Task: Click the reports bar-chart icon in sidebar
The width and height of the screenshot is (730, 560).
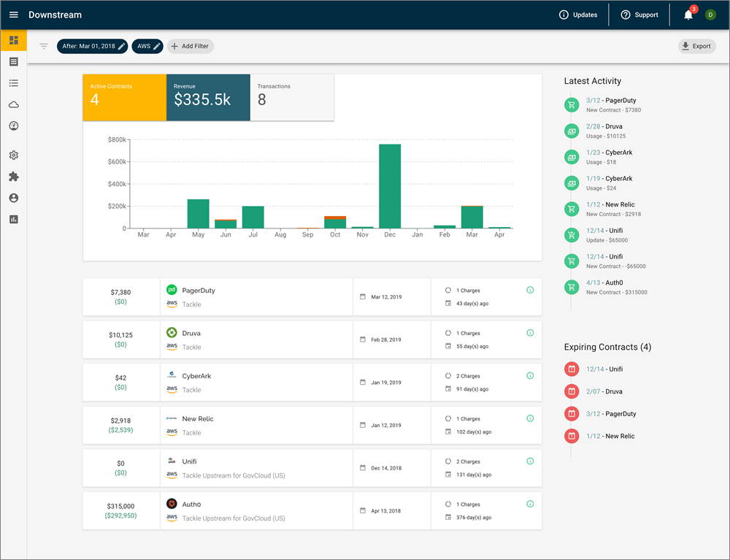Action: (13, 218)
